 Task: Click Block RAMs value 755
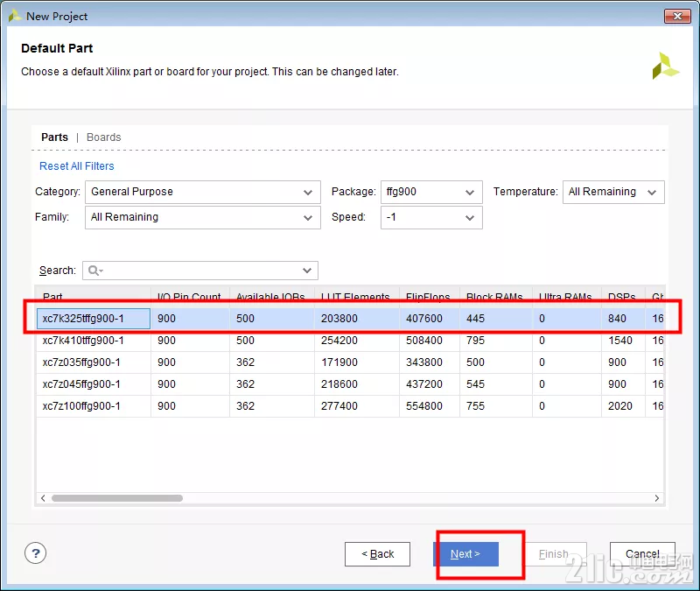pos(475,406)
